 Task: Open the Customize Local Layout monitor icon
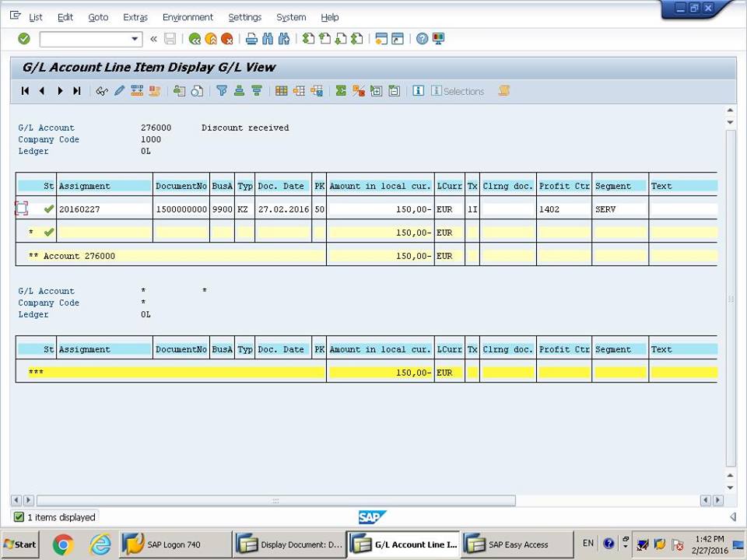(x=438, y=39)
